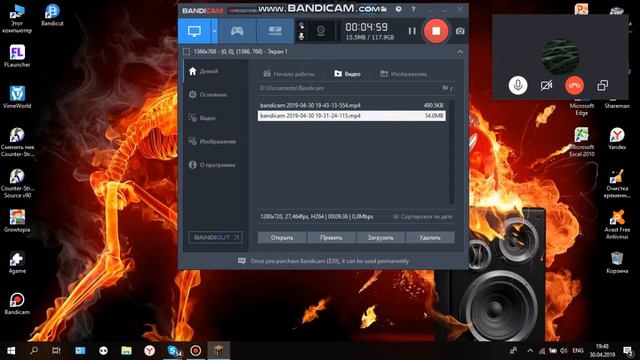Toggle microphone recording icon in Bandicam
The image size is (640, 360).
(302, 36)
